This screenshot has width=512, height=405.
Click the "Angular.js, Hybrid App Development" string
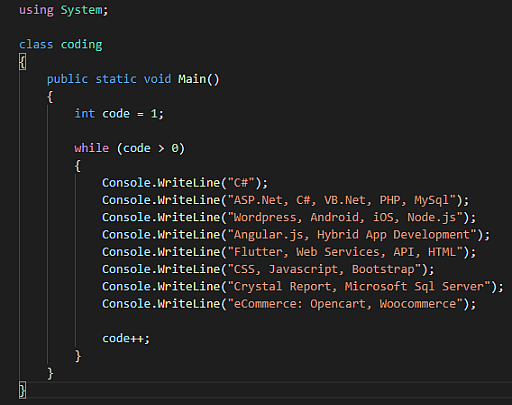[352, 235]
